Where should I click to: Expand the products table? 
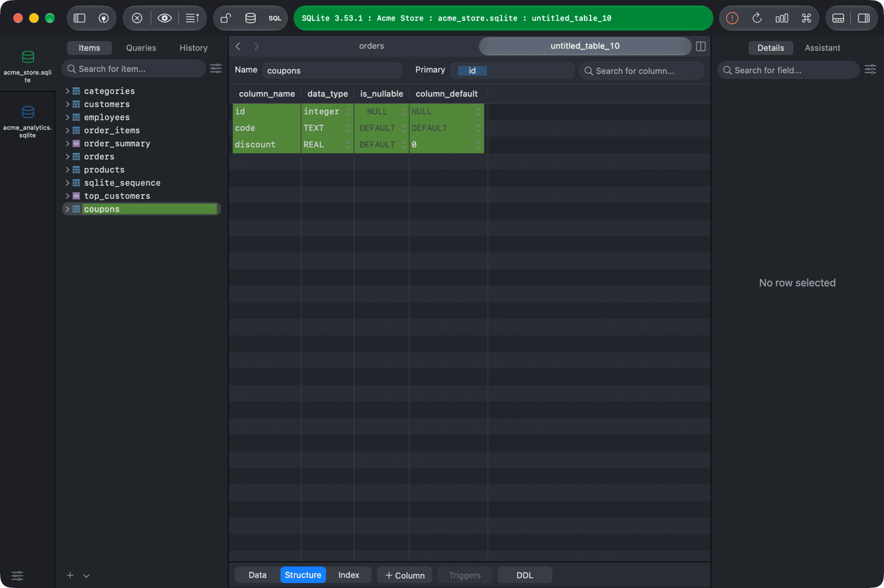click(67, 170)
